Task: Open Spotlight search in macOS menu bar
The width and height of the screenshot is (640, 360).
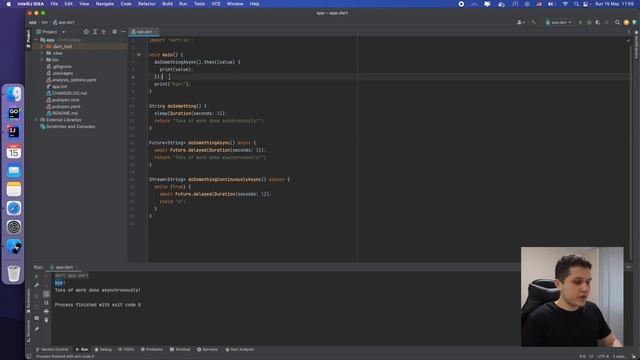Action: 576,4
